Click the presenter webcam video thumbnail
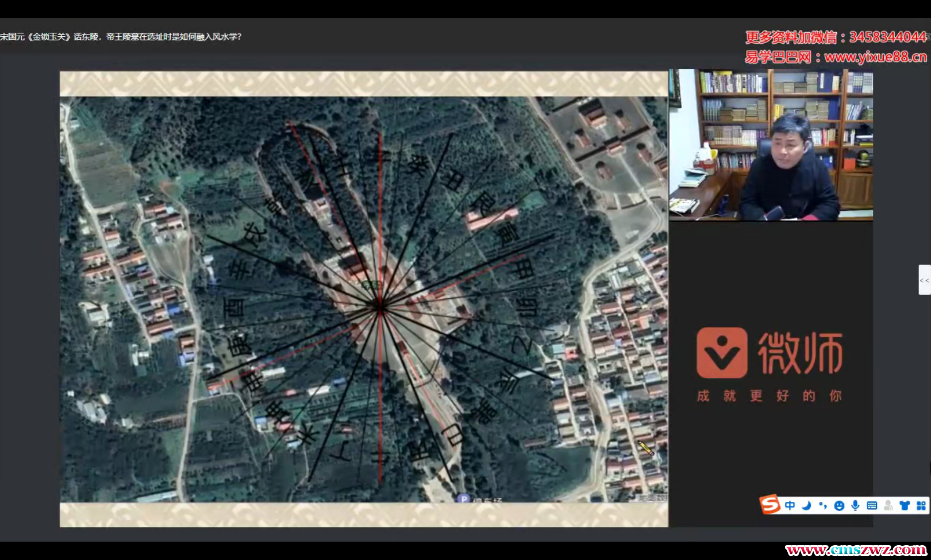931x560 pixels. point(771,145)
